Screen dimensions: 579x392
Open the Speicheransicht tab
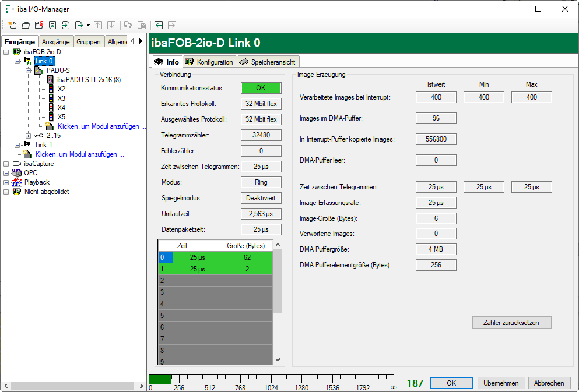point(268,62)
